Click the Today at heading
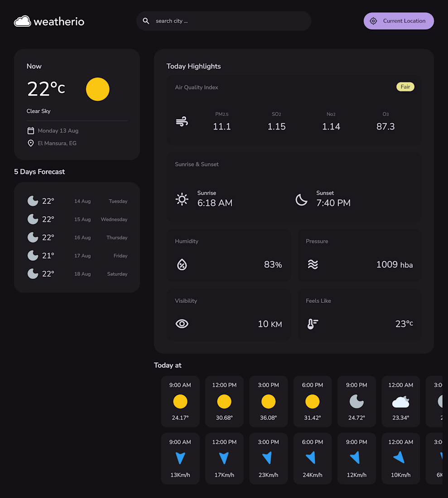This screenshot has width=448, height=498. 168,365
